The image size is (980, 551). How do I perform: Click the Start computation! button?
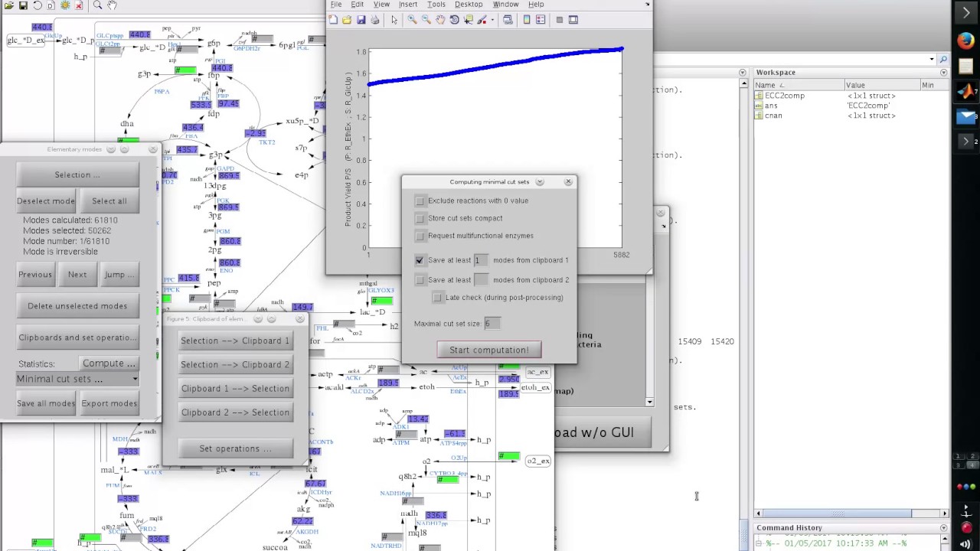[489, 350]
